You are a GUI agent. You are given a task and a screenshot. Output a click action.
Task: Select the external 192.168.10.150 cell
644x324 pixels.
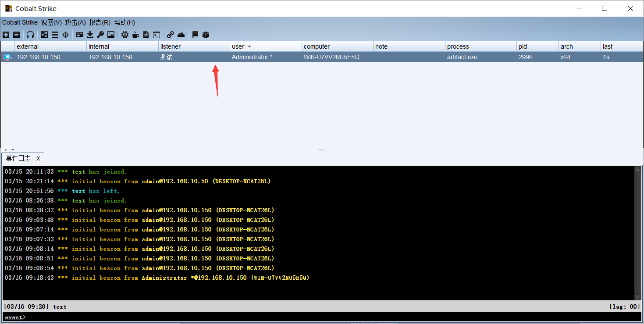51,57
